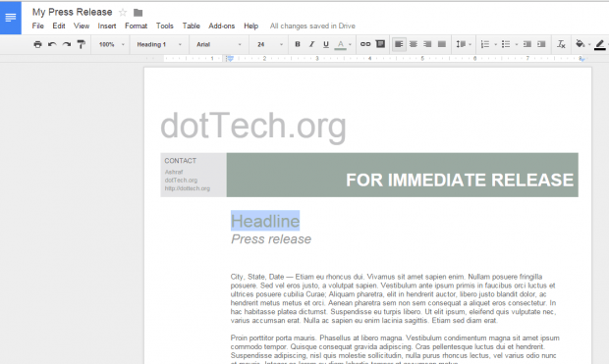Open the Heading 1 style dropdown

159,44
